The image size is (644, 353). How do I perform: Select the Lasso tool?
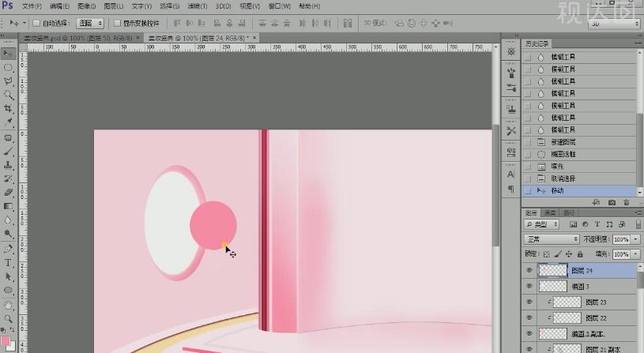pos(8,81)
